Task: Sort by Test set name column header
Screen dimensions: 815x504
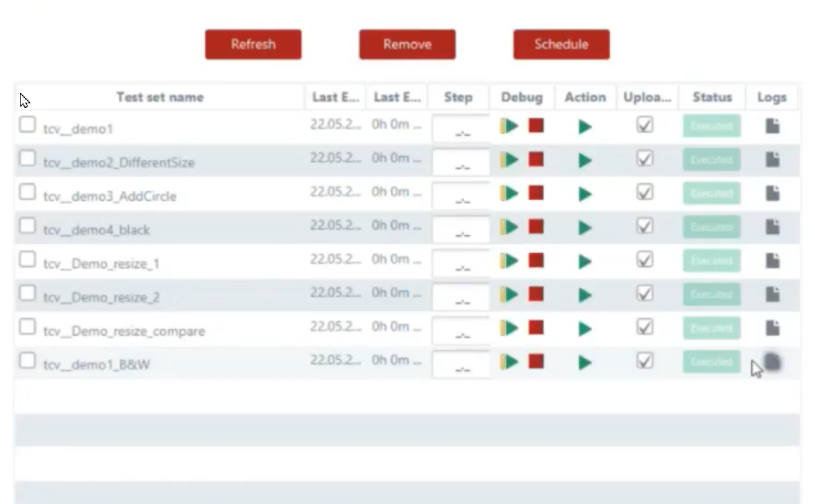Action: click(159, 97)
